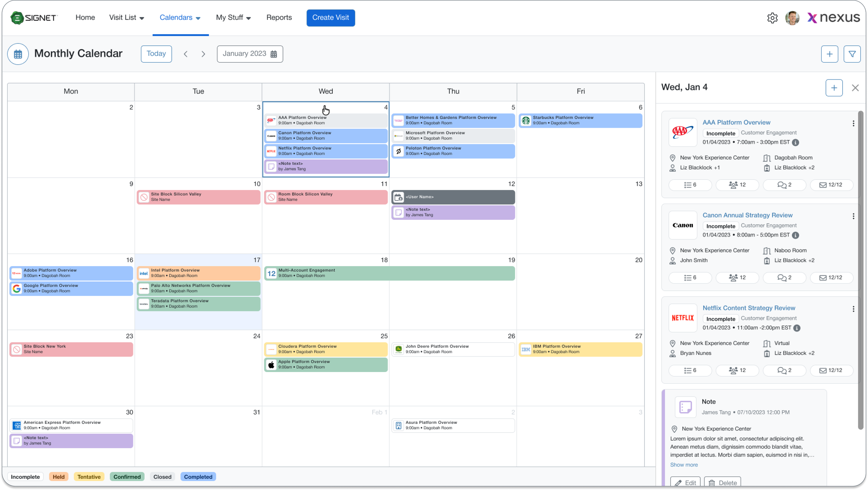Open the Reports menu item
The image size is (868, 490).
[279, 17]
